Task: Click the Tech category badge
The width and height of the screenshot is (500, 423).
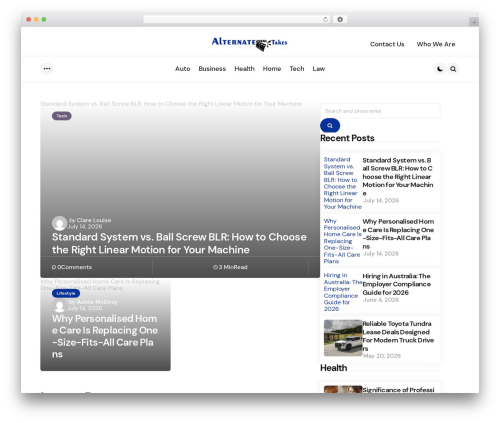Action: coord(62,116)
